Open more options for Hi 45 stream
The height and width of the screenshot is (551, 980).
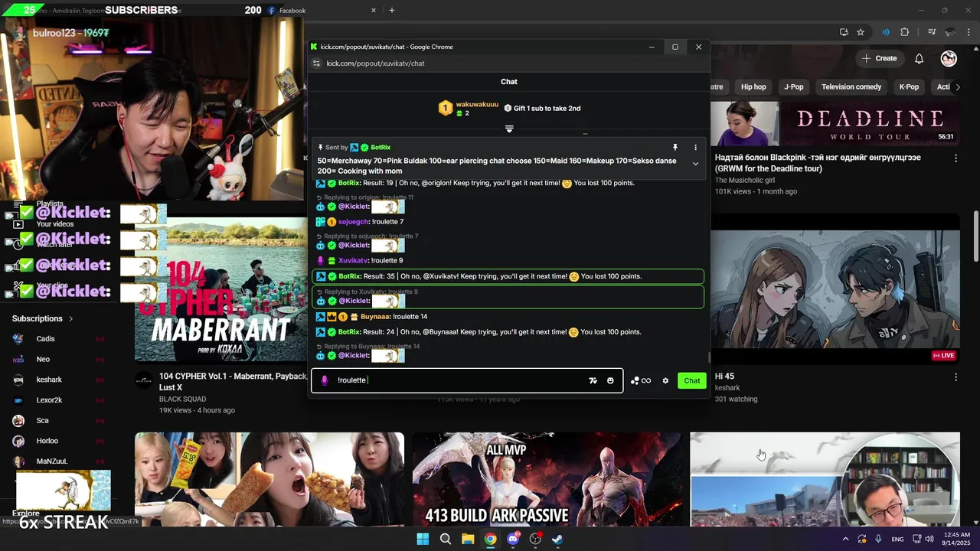(955, 377)
